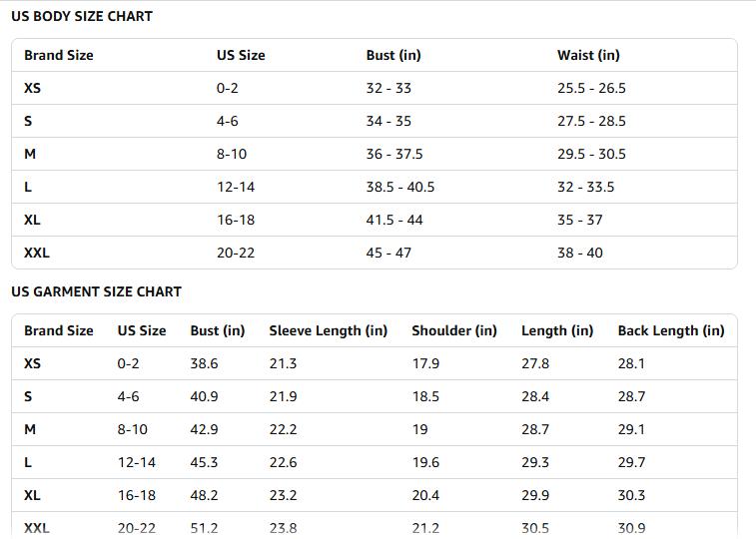Click the Brand Size header in body chart
The width and height of the screenshot is (756, 539).
(x=59, y=55)
